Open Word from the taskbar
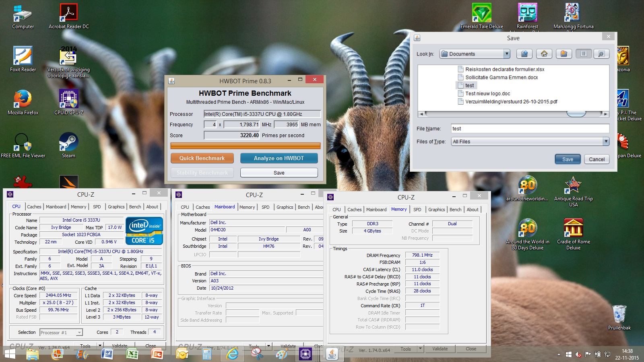 click(107, 354)
